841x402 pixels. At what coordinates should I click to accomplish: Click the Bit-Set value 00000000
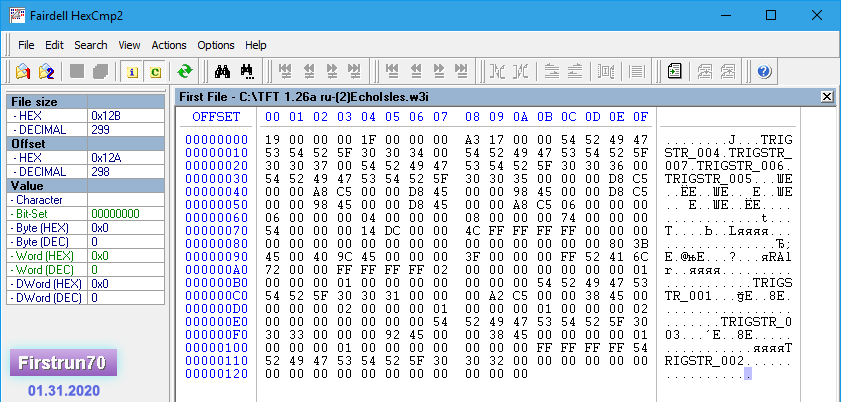115,214
